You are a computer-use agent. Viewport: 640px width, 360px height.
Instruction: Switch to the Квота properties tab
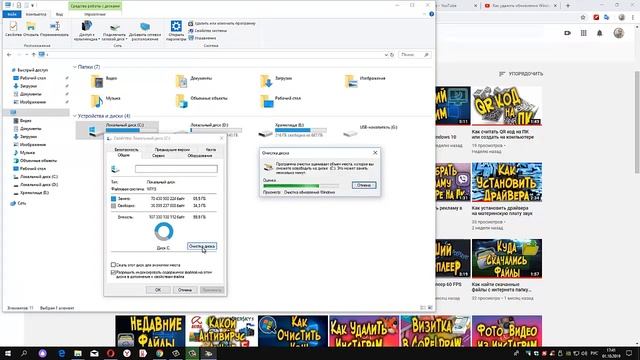pyautogui.click(x=211, y=150)
